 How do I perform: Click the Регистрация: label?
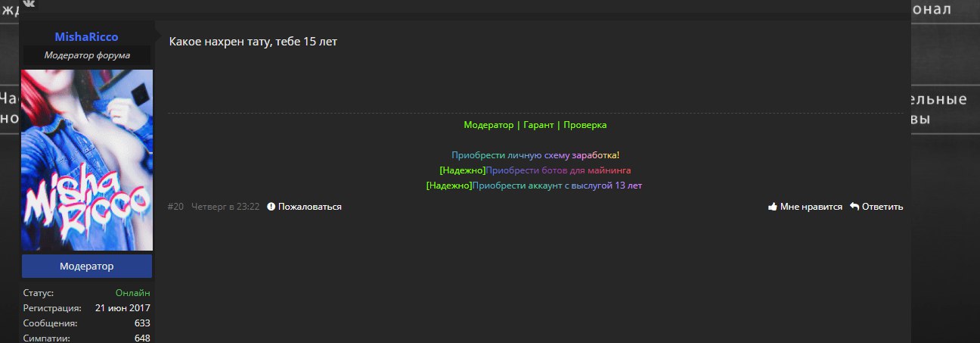click(52, 308)
